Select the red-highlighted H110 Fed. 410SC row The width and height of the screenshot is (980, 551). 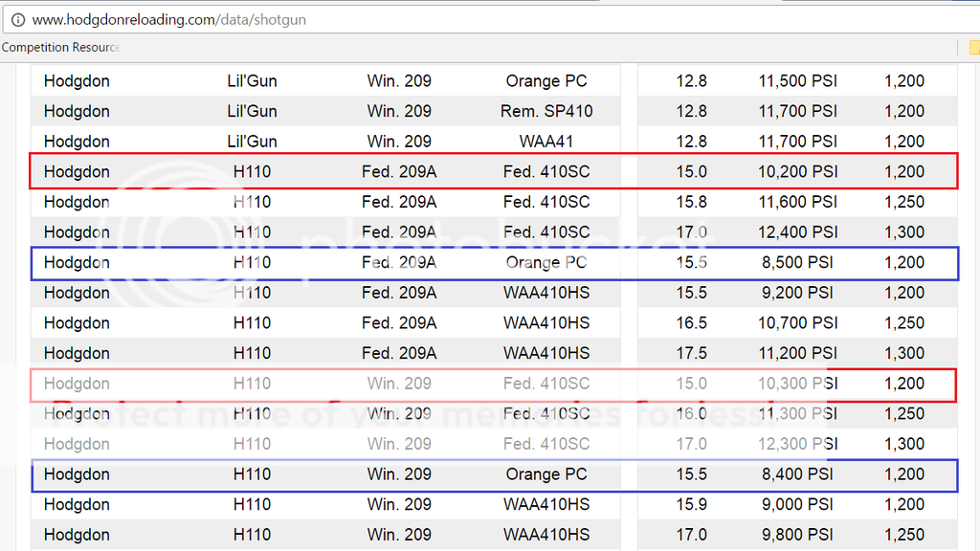pyautogui.click(x=490, y=171)
